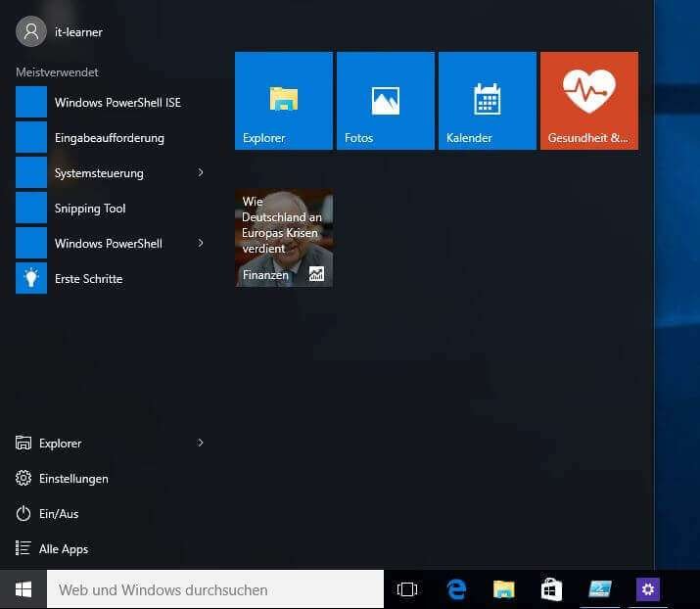The height and width of the screenshot is (609, 700).
Task: Click the purple settings gear taskbar icon
Action: [647, 589]
